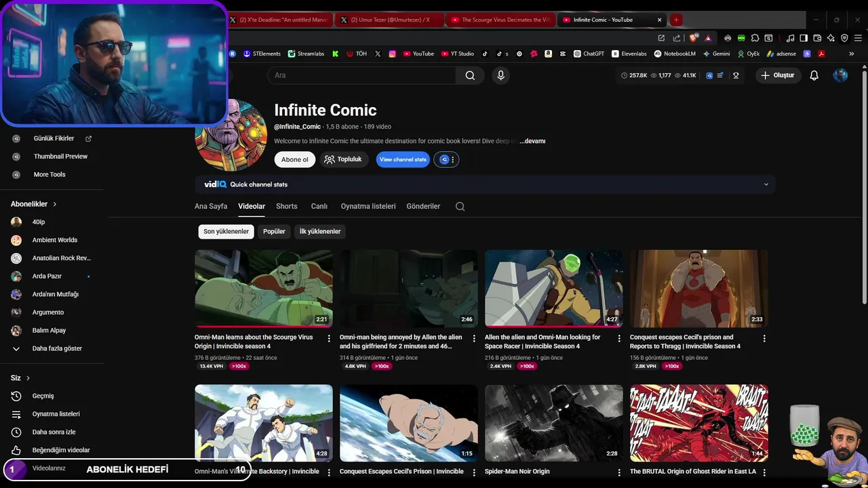
Task: Search within the channel magnifier icon
Action: (460, 207)
